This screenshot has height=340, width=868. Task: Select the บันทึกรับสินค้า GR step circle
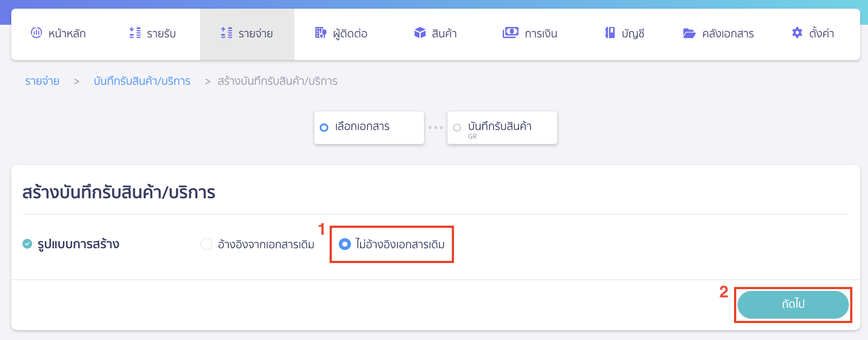coord(457,127)
